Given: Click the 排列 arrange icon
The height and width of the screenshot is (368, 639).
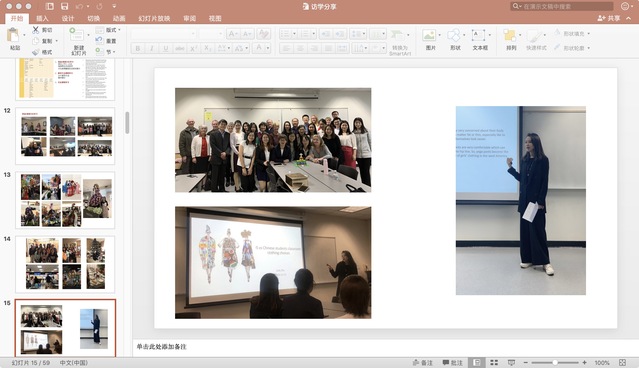Looking at the screenshot, I should (510, 35).
